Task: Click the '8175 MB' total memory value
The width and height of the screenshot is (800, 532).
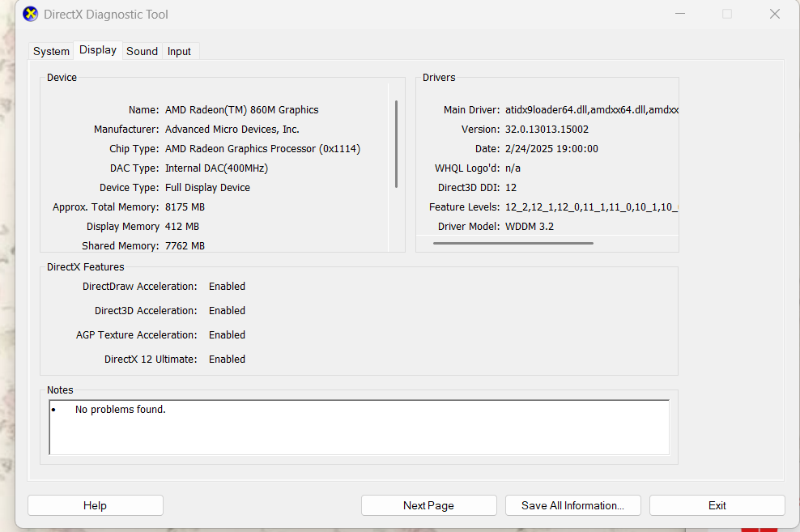Action: pyautogui.click(x=185, y=207)
